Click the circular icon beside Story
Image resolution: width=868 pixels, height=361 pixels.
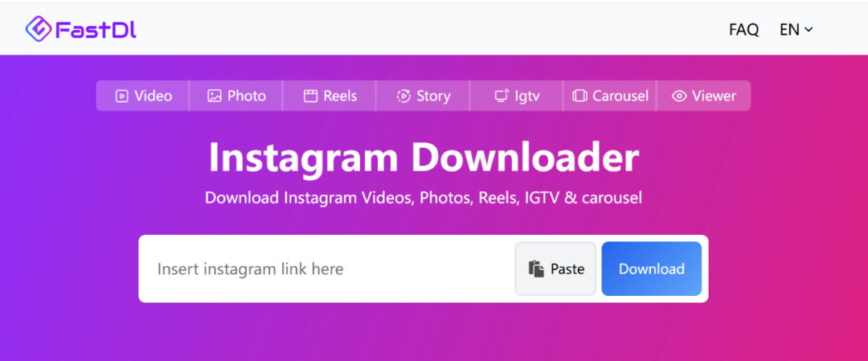click(403, 96)
